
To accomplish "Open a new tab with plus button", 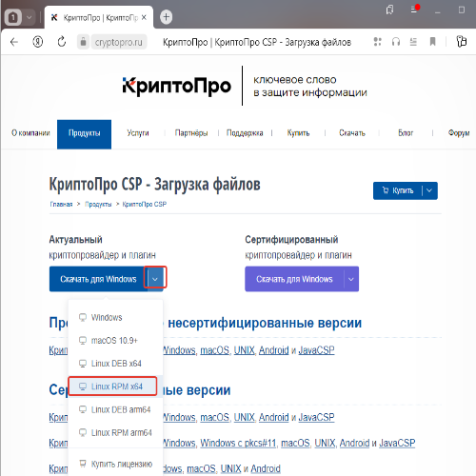I will pyautogui.click(x=166, y=17).
